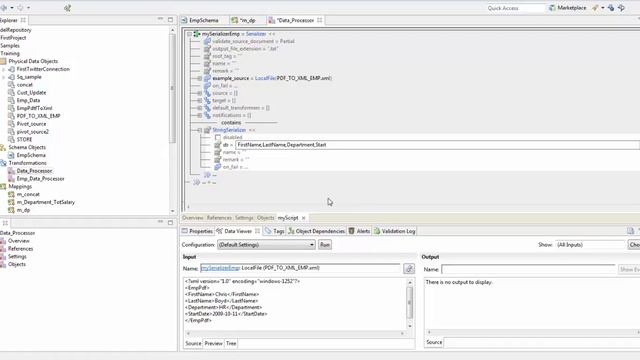Click the browse icon beside Input name
This screenshot has height=360, width=640.
pyautogui.click(x=409, y=268)
